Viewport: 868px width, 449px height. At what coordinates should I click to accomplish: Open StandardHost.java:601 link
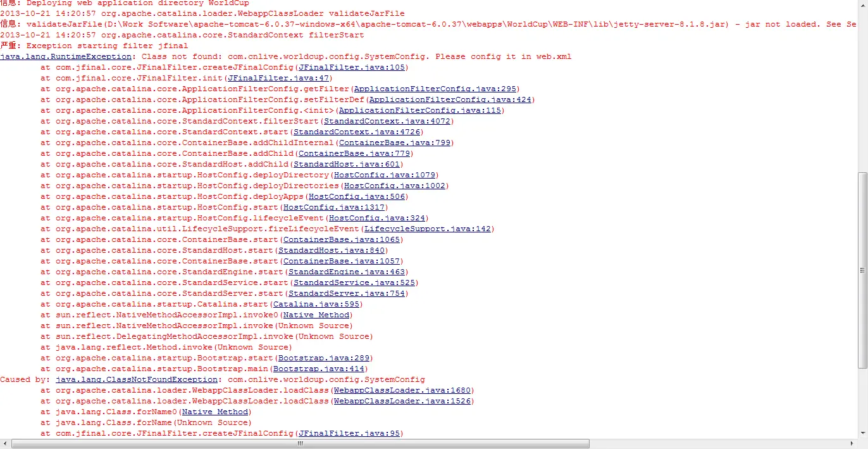(x=347, y=164)
